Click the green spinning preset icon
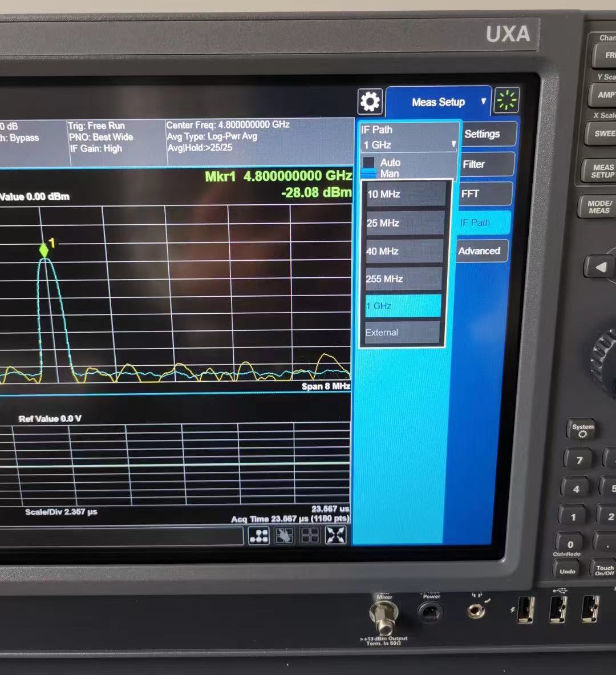Image resolution: width=616 pixels, height=675 pixels. [506, 100]
